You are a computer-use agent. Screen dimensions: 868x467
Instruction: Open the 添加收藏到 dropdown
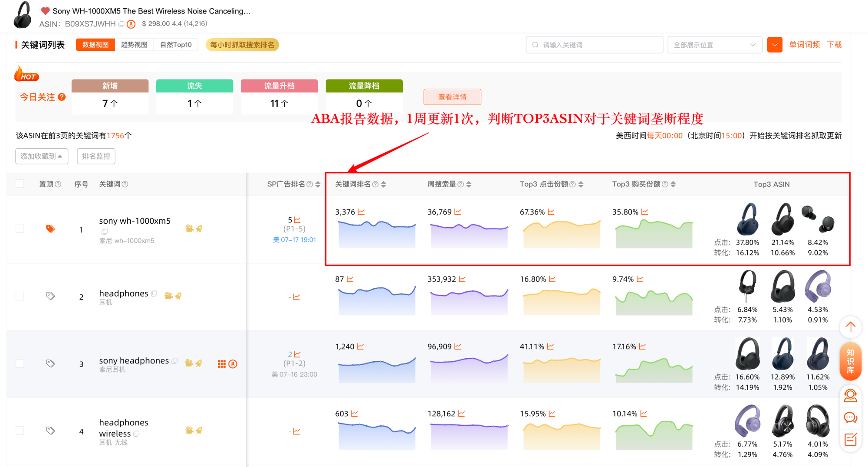(42, 156)
